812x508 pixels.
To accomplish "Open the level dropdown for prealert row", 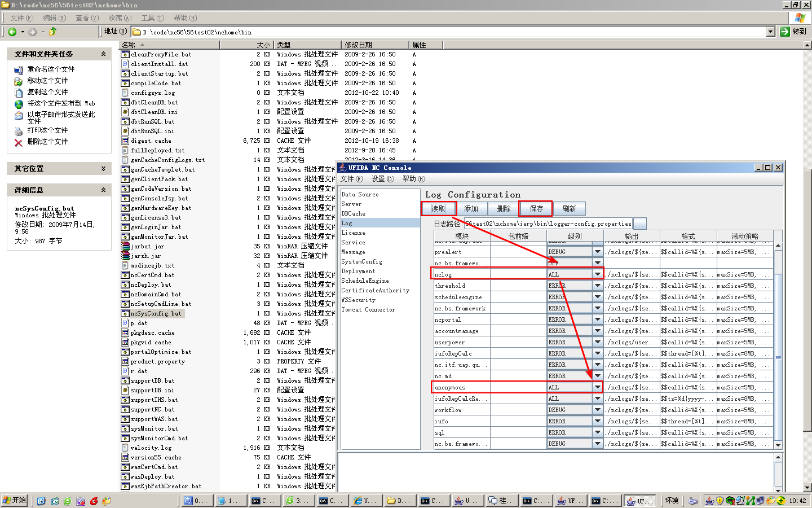I will tap(597, 252).
